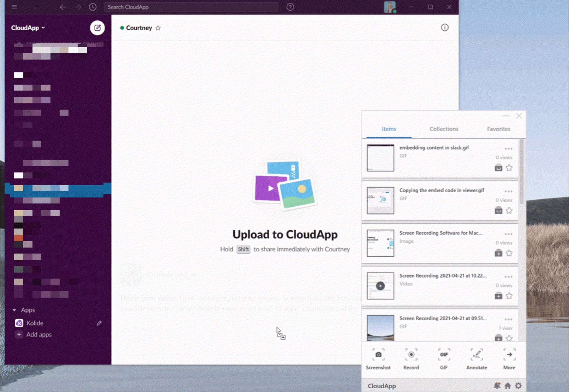
Task: Click the Courtney conversation name
Action: [139, 28]
